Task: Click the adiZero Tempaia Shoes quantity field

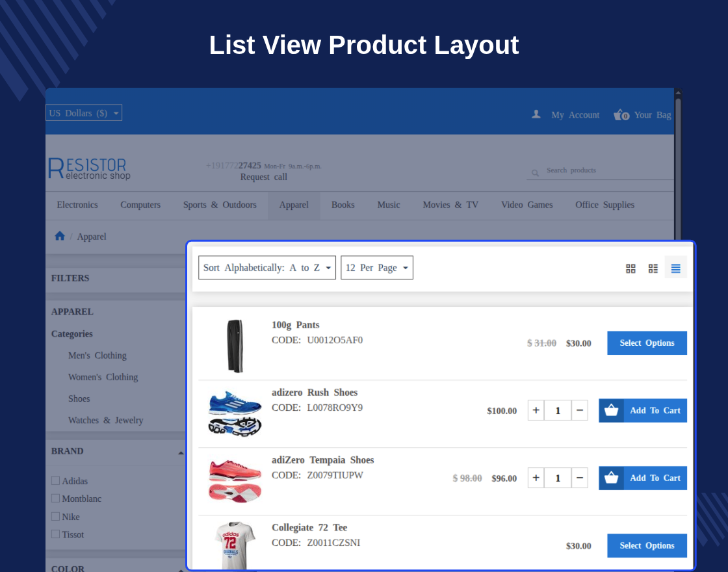Action: pyautogui.click(x=558, y=478)
